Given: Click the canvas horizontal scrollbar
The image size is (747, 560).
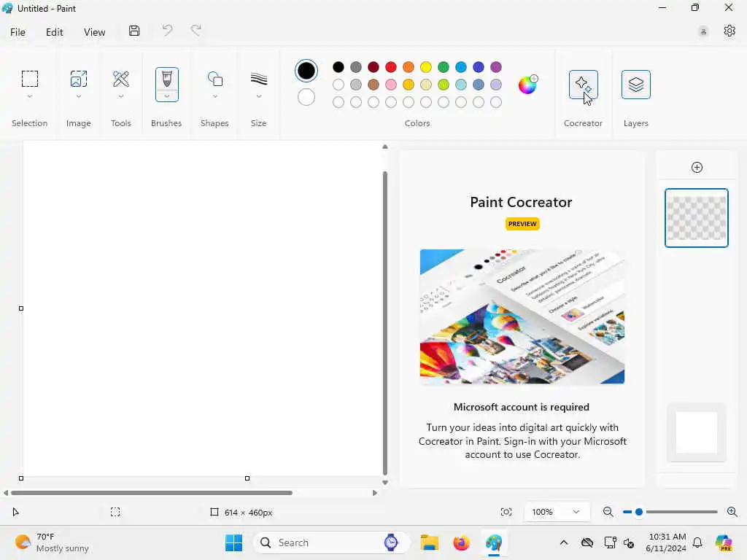Looking at the screenshot, I should pyautogui.click(x=152, y=493).
